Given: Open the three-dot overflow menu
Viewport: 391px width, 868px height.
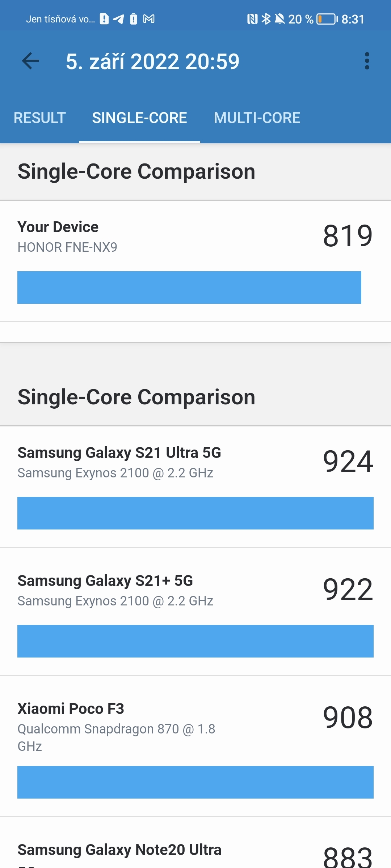Looking at the screenshot, I should point(368,61).
